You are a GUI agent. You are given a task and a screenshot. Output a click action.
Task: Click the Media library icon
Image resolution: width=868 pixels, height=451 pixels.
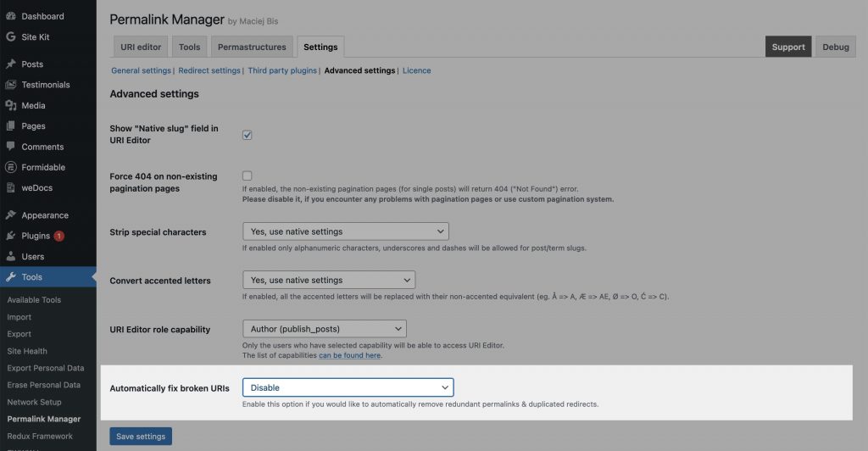click(10, 105)
